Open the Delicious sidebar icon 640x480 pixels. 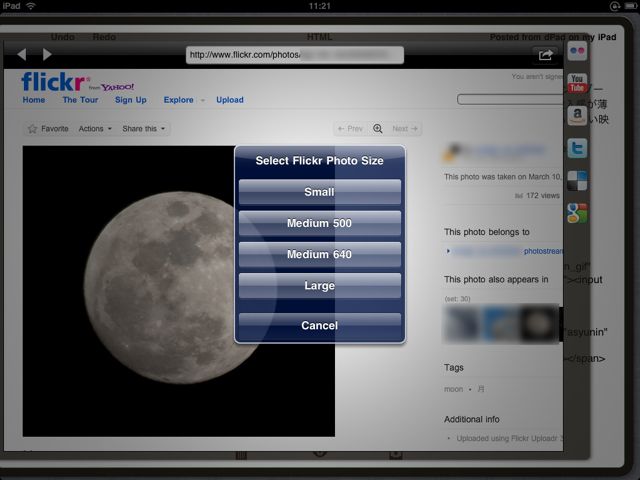(x=577, y=180)
